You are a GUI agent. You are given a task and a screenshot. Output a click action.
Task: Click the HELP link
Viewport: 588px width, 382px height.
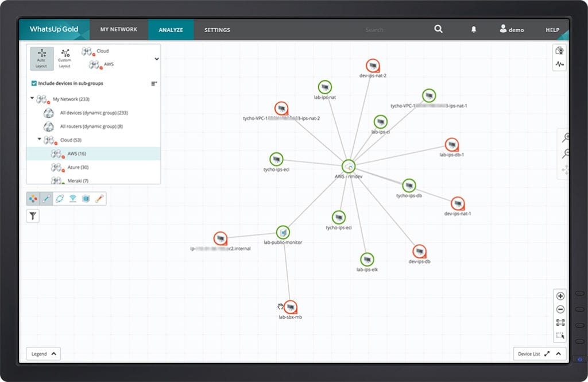pos(552,30)
